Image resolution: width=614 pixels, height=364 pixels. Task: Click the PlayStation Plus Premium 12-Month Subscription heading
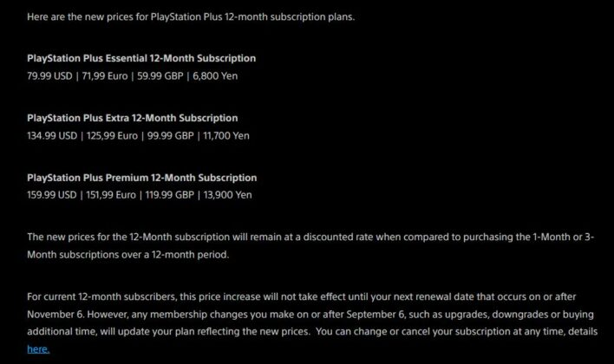click(x=141, y=178)
